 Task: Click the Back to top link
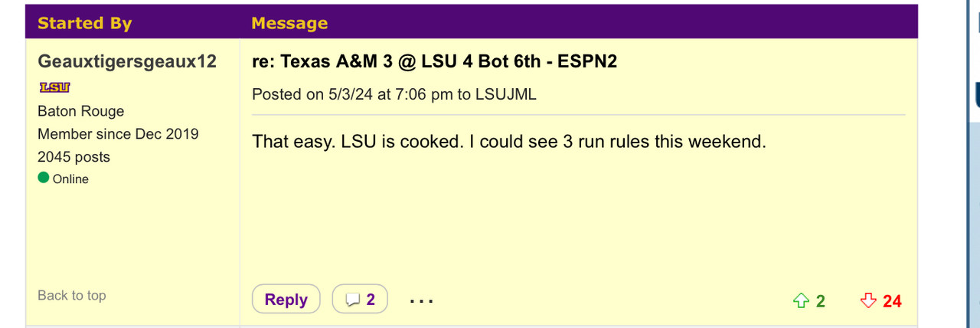(72, 296)
